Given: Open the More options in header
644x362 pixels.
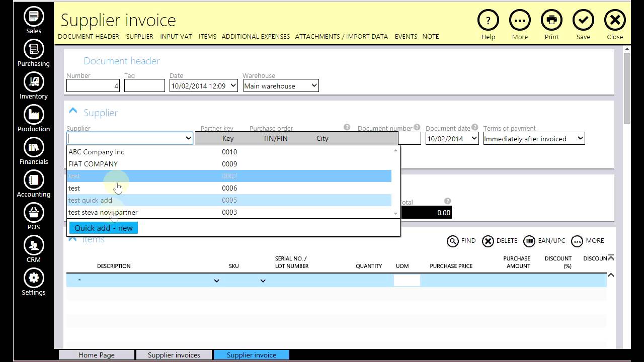Looking at the screenshot, I should [520, 21].
